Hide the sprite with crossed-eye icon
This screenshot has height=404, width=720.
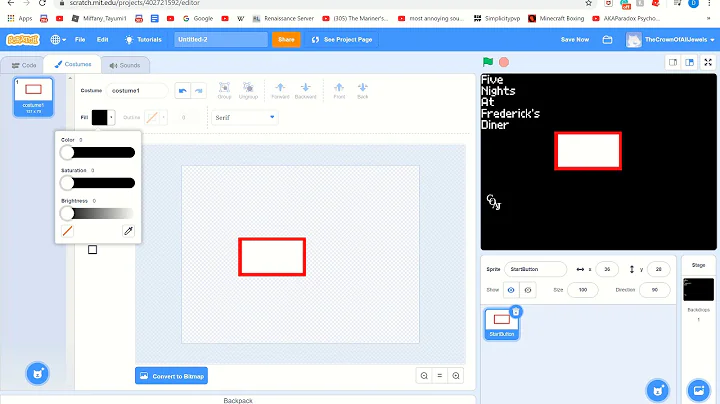(x=528, y=290)
